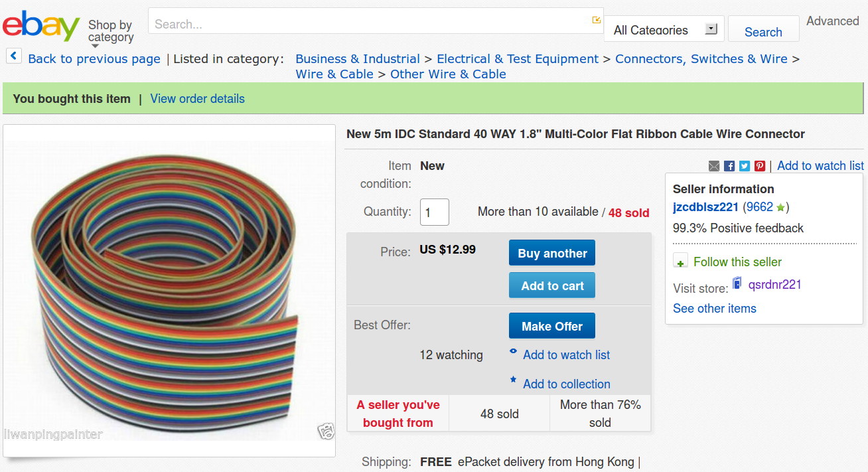This screenshot has height=472, width=868.
Task: Share this listing on Facebook
Action: [x=729, y=166]
